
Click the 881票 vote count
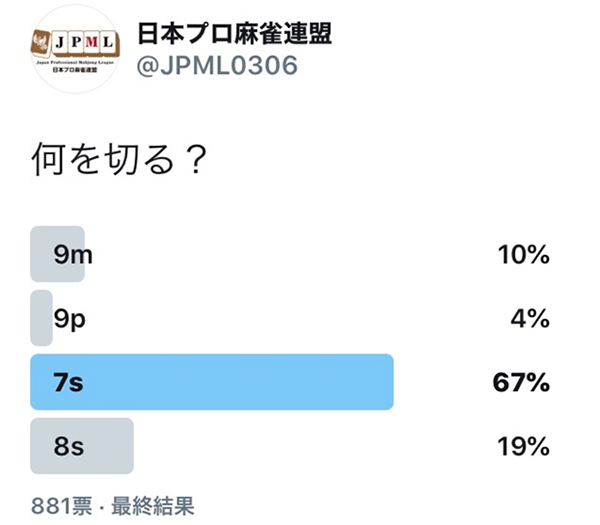61,506
